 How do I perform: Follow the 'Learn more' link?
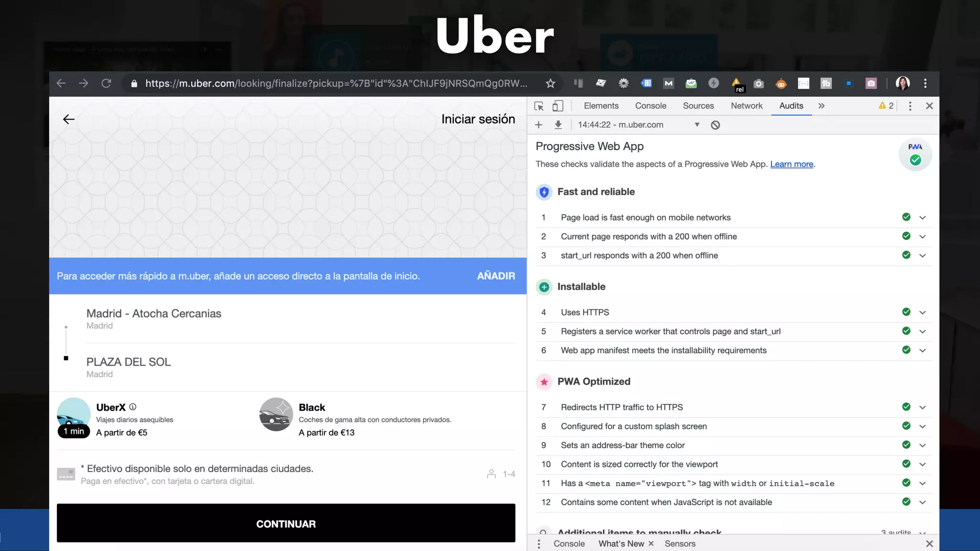pyautogui.click(x=791, y=164)
